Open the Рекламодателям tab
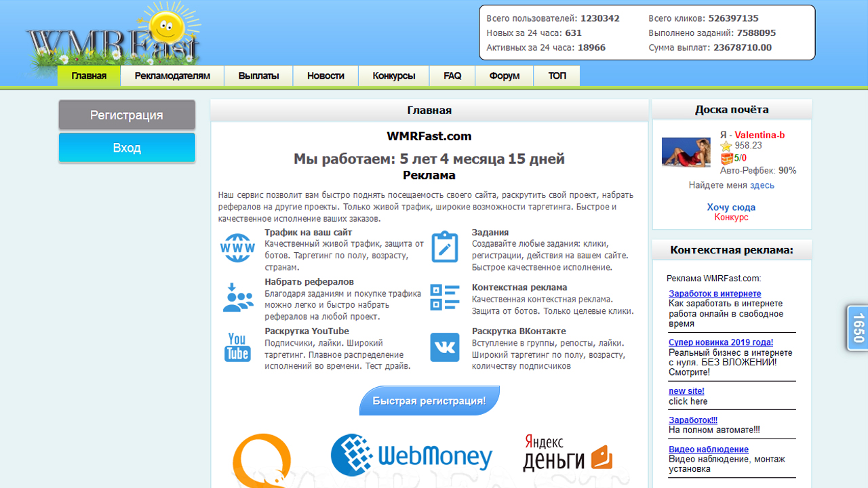This screenshot has height=488, width=868. (172, 76)
